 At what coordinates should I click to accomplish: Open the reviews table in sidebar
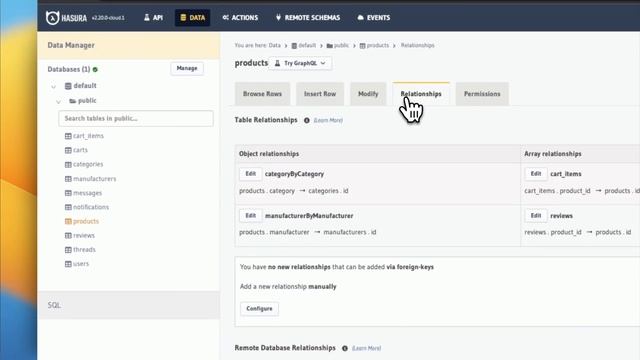(x=80, y=236)
